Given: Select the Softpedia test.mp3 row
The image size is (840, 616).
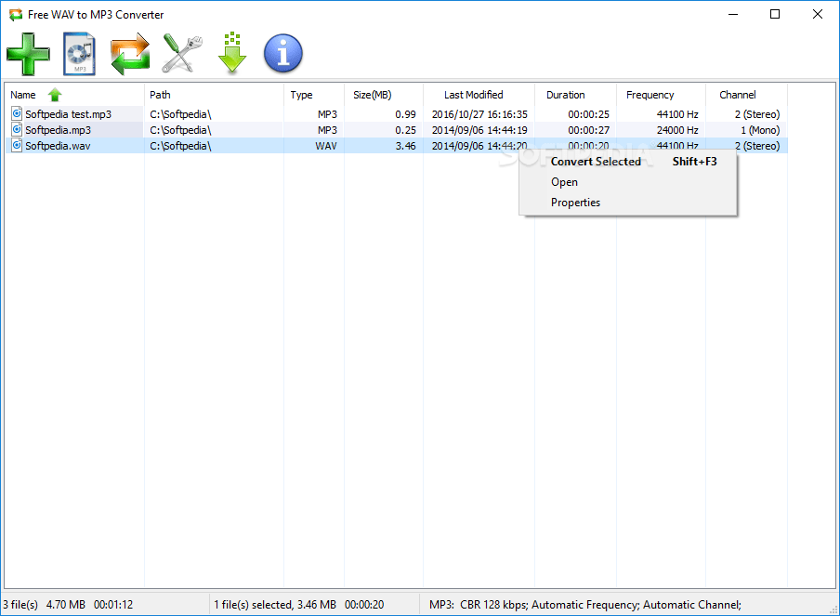Looking at the screenshot, I should tap(74, 113).
